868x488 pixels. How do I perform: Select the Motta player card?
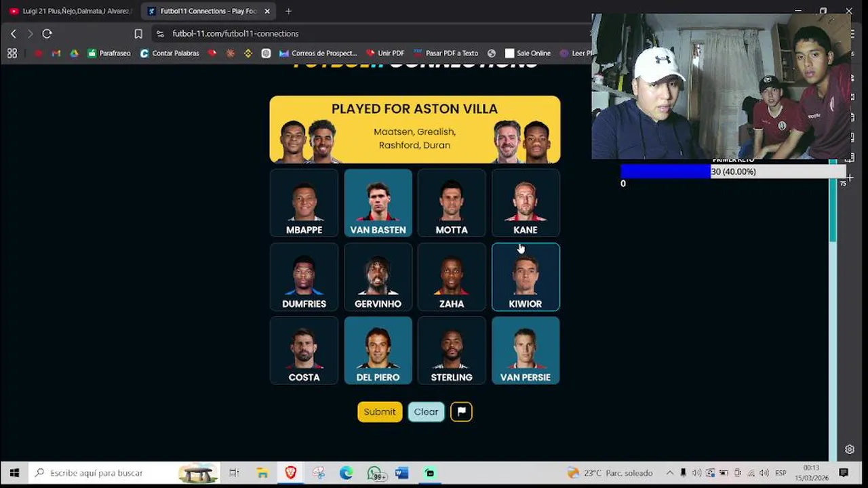click(x=452, y=203)
